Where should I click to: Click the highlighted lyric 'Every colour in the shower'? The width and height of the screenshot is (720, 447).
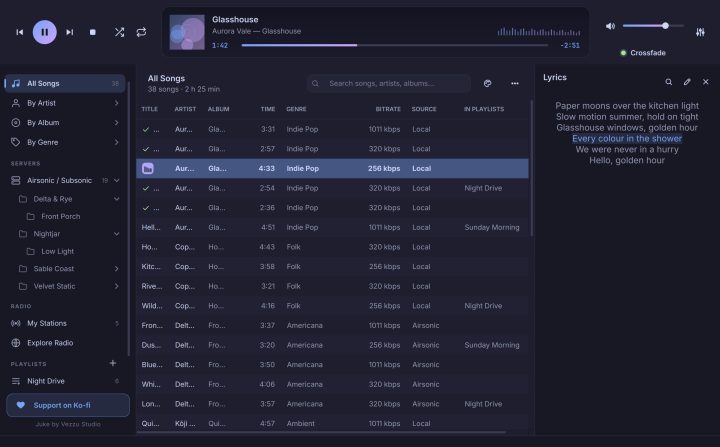627,138
